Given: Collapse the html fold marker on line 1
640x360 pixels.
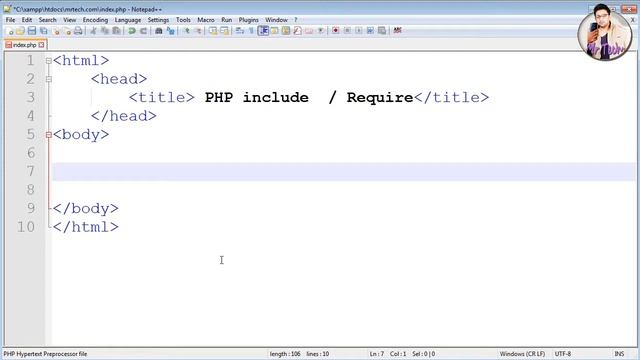Looking at the screenshot, I should [x=49, y=61].
